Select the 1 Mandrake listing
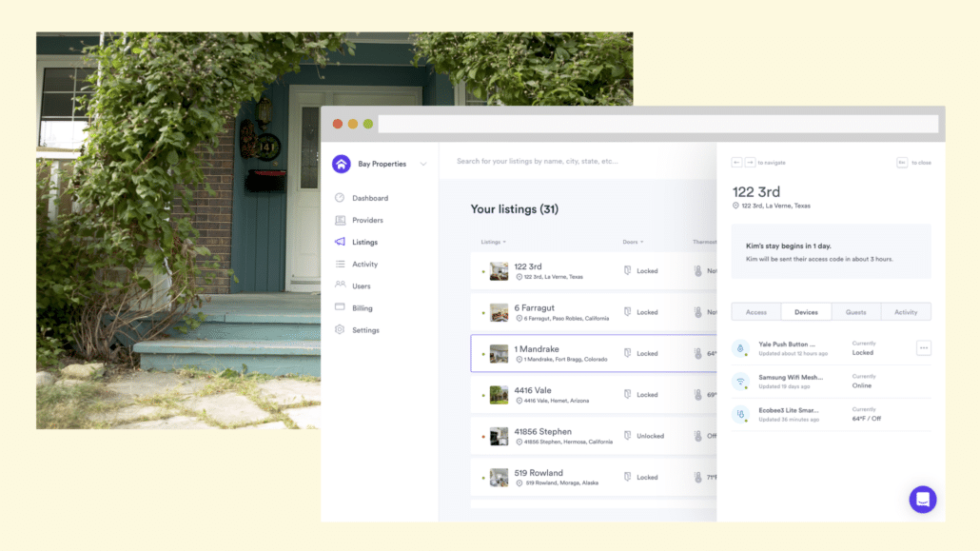Screen dimensions: 980x551 pos(594,353)
